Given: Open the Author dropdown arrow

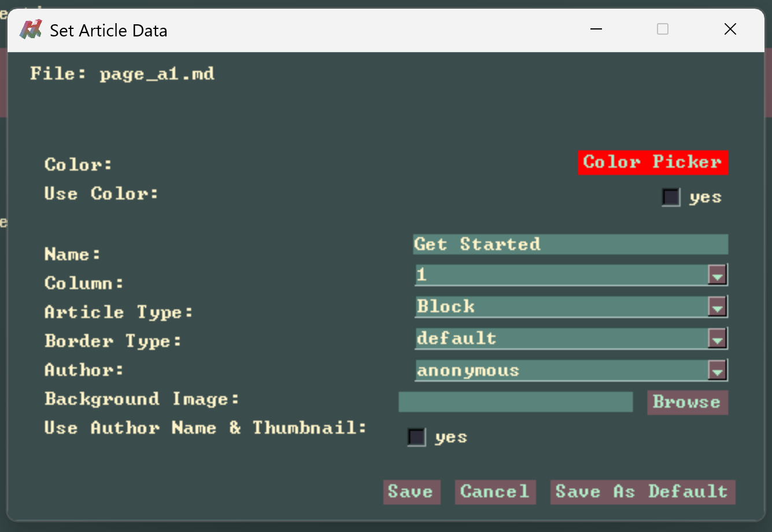Looking at the screenshot, I should tap(717, 371).
